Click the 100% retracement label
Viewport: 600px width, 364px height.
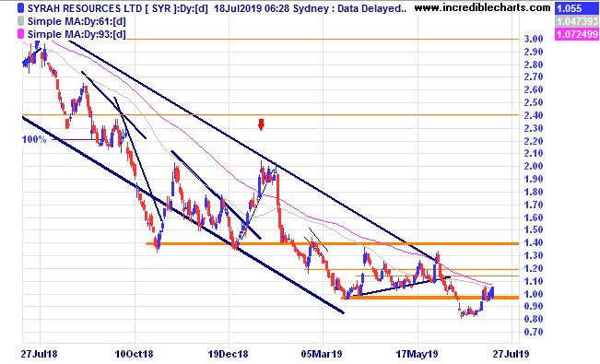click(x=34, y=139)
